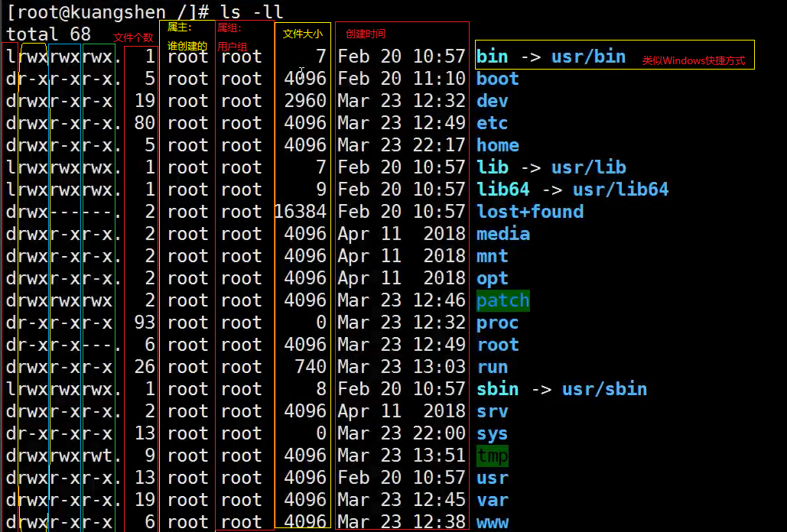Viewport: 787px width, 532px height.
Task: Click the "opt" directory name
Action: coord(493,278)
